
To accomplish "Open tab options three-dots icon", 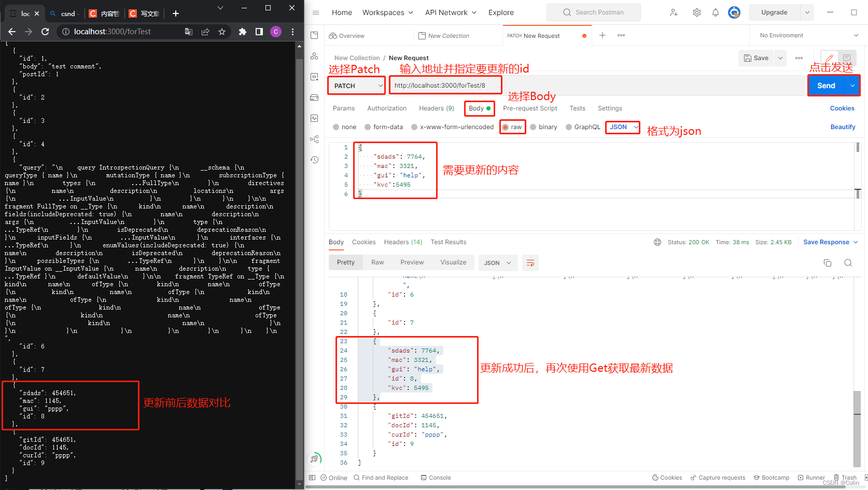I will (x=621, y=35).
